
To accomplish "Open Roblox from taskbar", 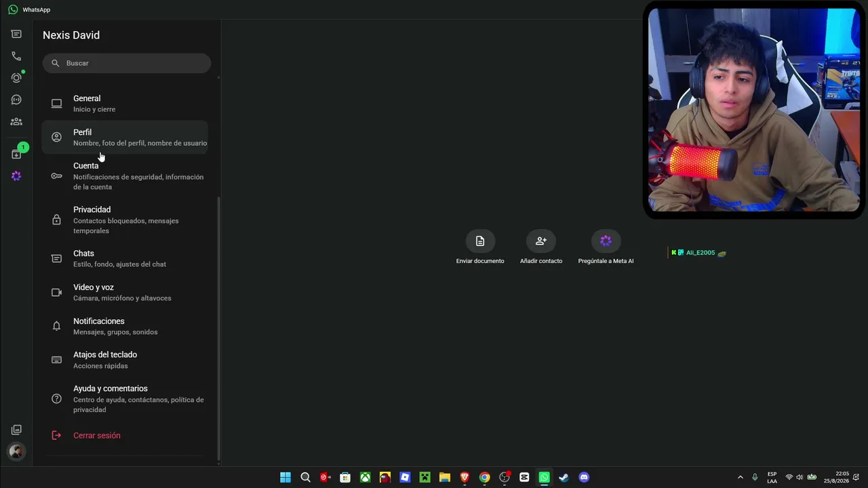I will coord(405,477).
